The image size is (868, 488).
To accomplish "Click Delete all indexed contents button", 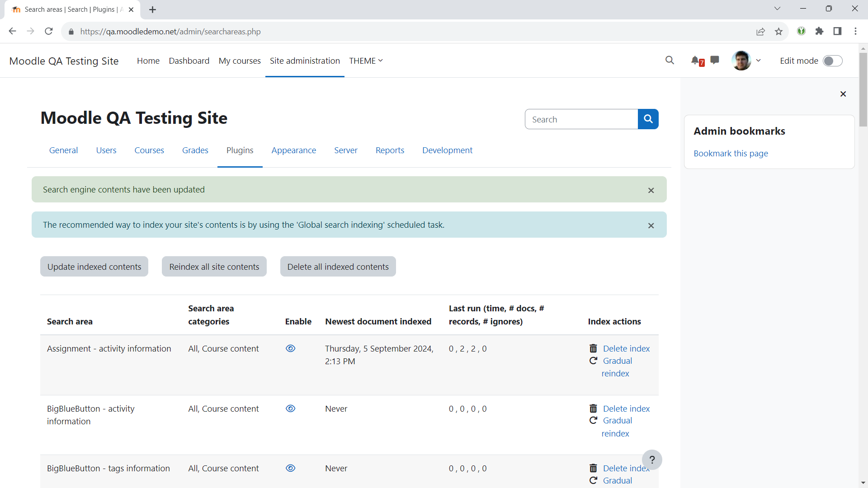I will [x=338, y=267].
